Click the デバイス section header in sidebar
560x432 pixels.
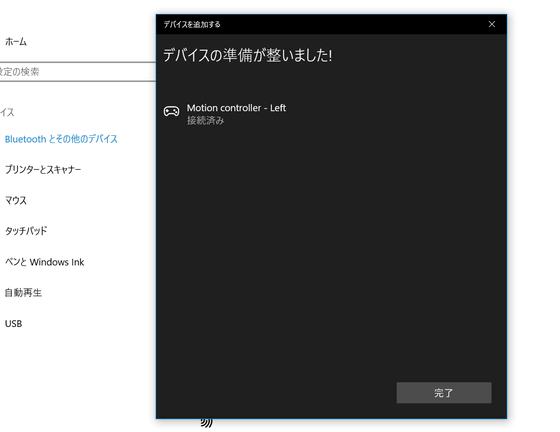[x=7, y=112]
